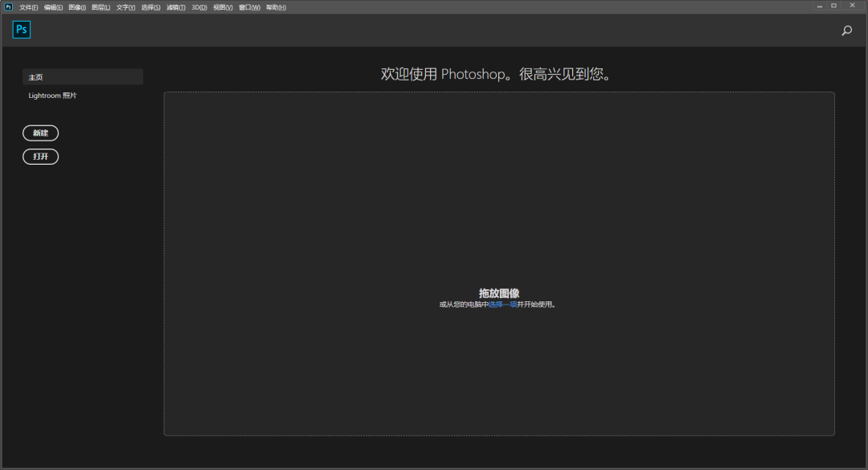The width and height of the screenshot is (868, 470).
Task: Click the small Ps title bar icon
Action: click(8, 6)
